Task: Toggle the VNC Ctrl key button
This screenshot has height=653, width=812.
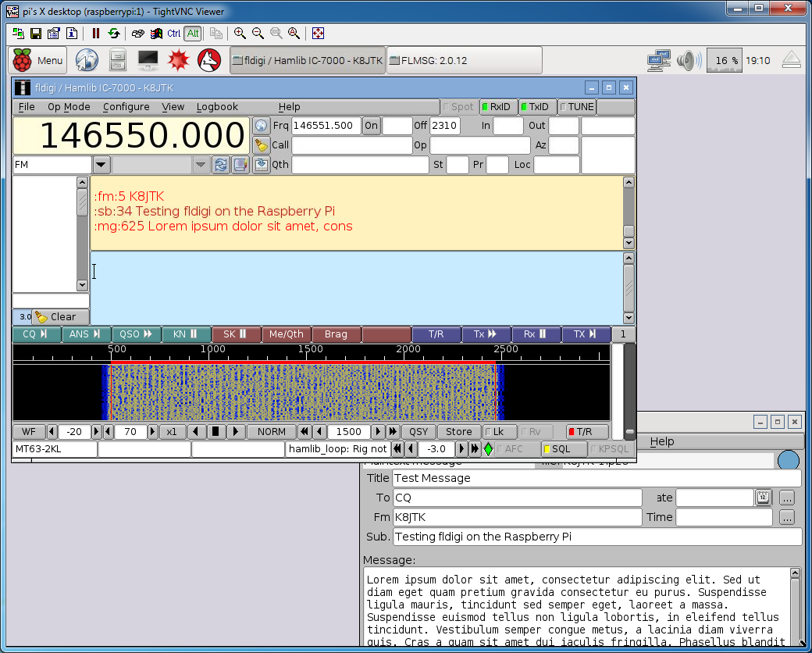Action: tap(174, 34)
